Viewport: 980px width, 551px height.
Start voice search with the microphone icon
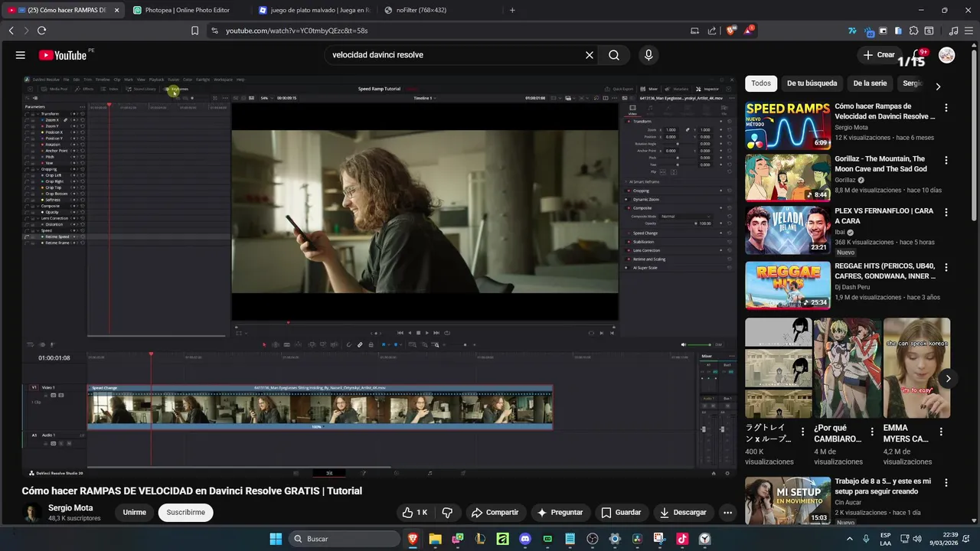click(x=648, y=55)
